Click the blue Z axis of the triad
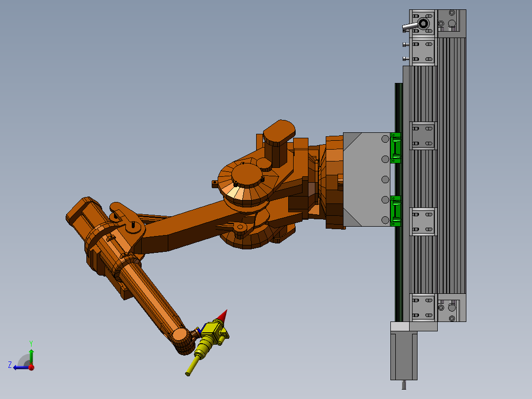 point(21,367)
